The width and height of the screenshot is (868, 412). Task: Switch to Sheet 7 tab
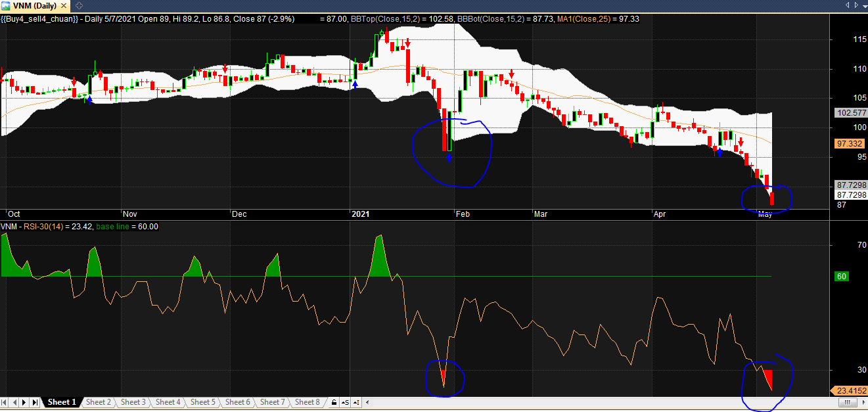pos(273,402)
